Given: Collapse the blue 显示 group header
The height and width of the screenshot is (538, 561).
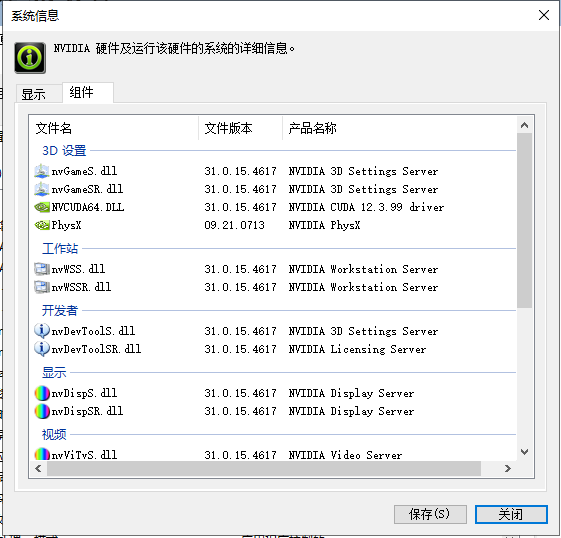Looking at the screenshot, I should click(54, 372).
